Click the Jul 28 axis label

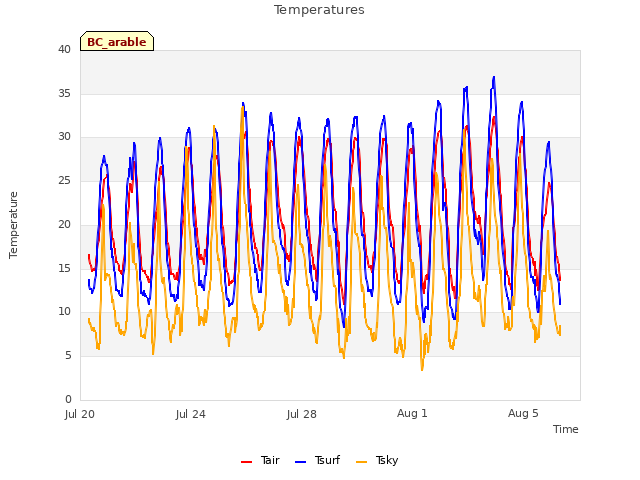click(302, 414)
